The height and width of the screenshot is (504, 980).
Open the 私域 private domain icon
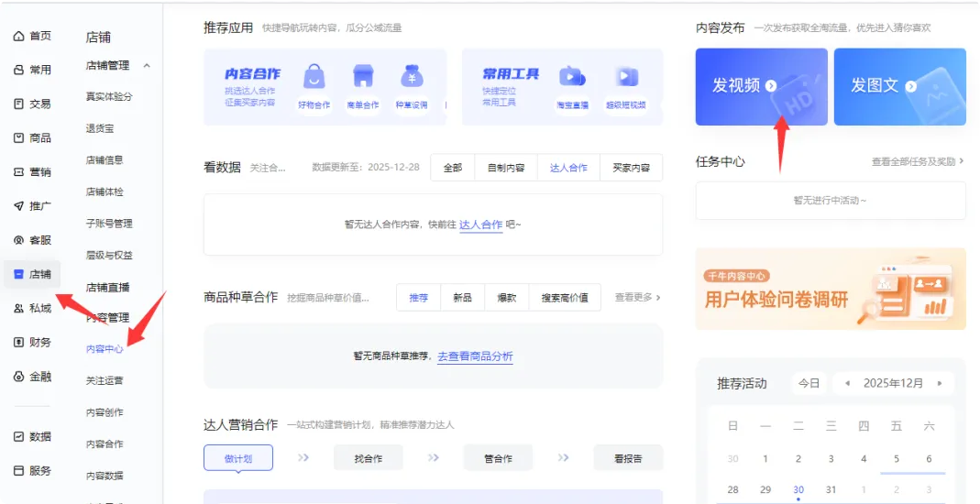[x=18, y=308]
